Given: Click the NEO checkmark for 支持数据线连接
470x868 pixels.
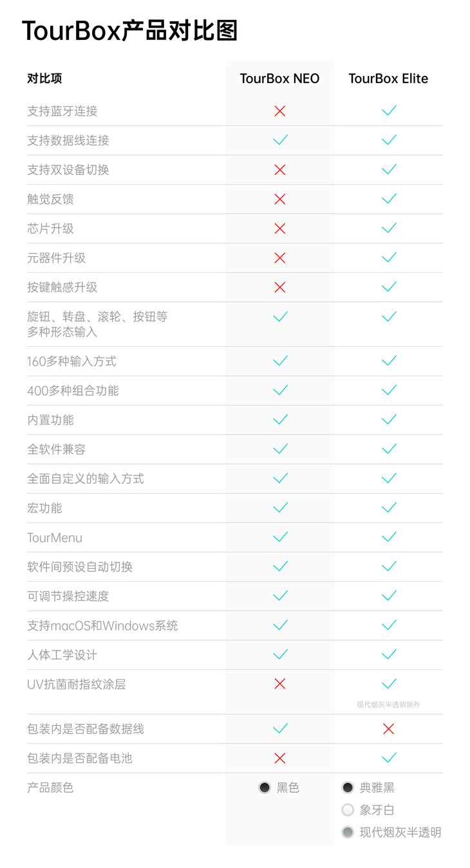Looking at the screenshot, I should click(279, 140).
